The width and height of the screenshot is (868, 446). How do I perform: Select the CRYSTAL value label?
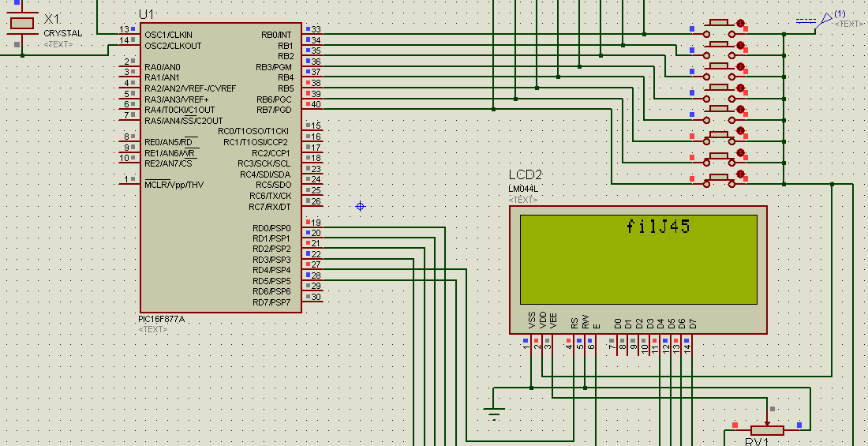pyautogui.click(x=62, y=33)
